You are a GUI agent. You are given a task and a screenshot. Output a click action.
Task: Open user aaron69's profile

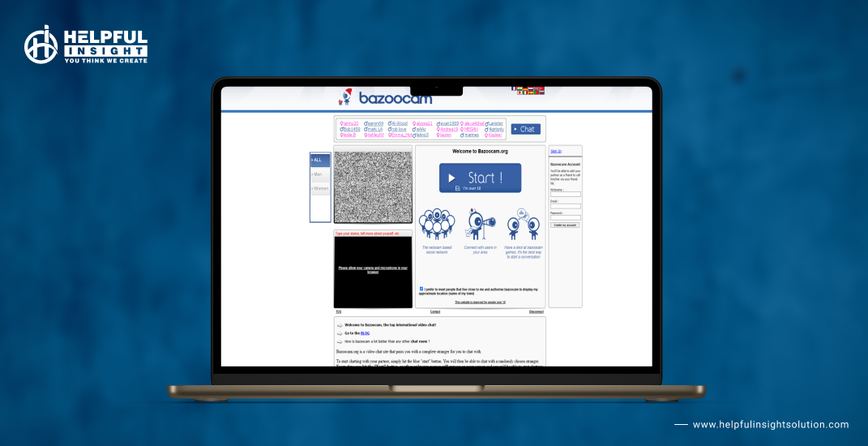pyautogui.click(x=375, y=123)
